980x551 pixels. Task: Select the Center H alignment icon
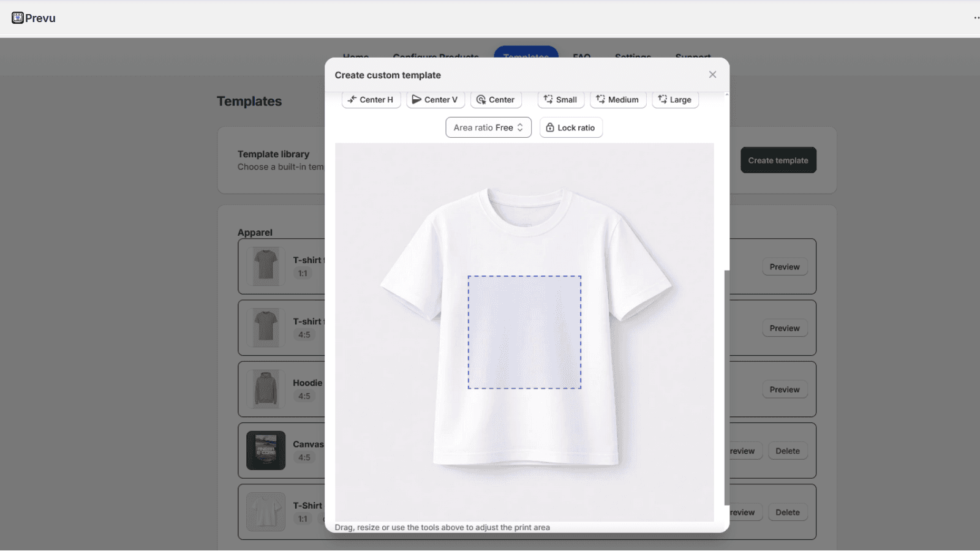pos(352,99)
